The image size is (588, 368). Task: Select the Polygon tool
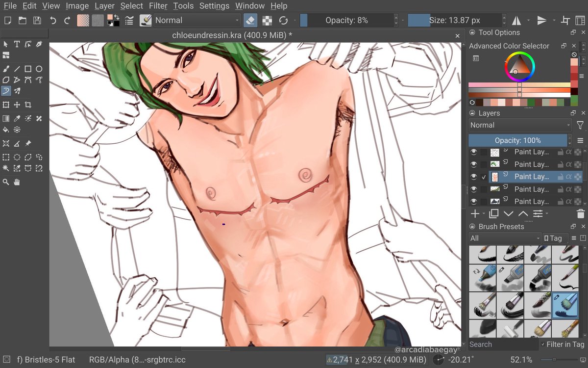[x=6, y=79]
